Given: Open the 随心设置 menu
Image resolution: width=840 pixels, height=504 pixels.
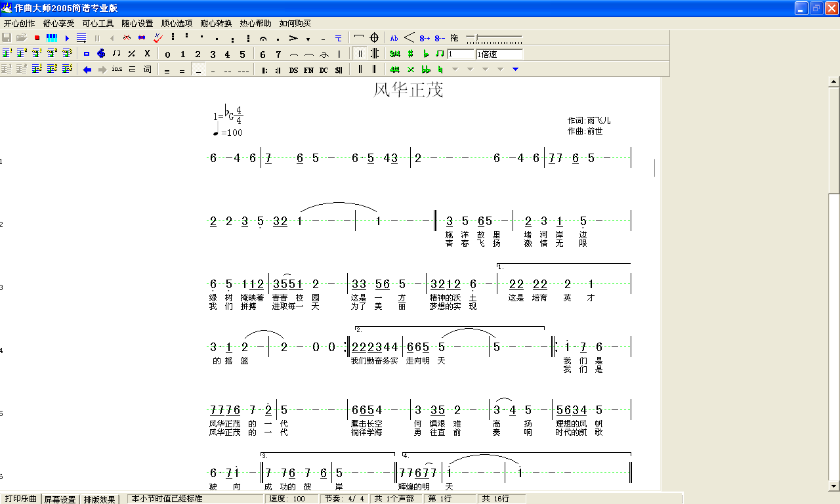Looking at the screenshot, I should (x=137, y=23).
